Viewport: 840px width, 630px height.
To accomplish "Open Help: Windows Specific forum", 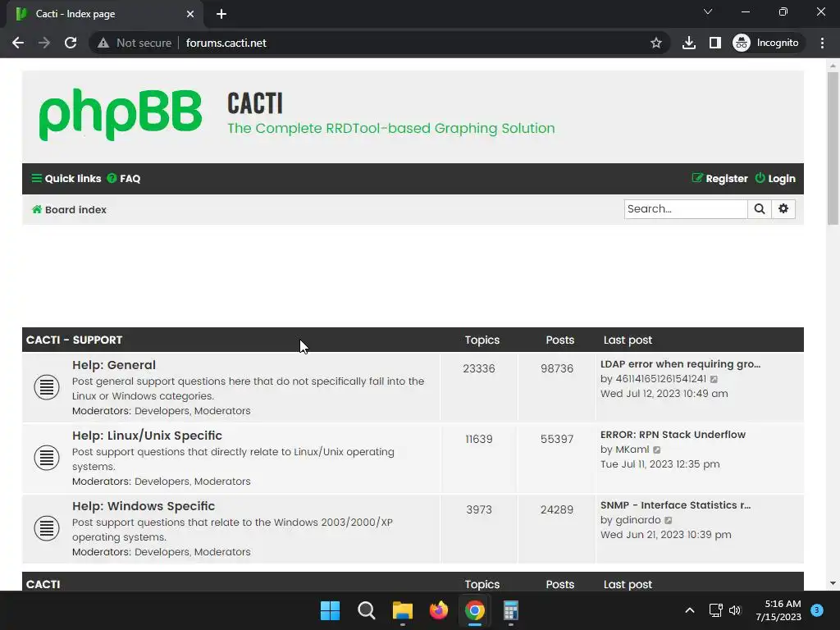I will point(144,506).
